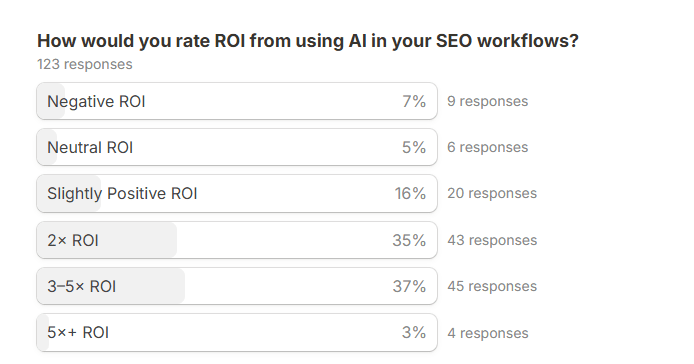
Task: Select the Slightly Positive ROI row
Action: click(237, 194)
